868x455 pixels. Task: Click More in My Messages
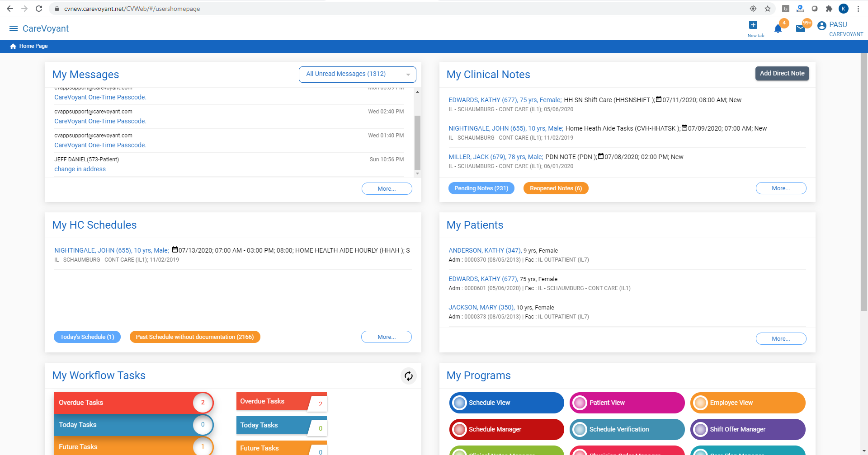(387, 189)
